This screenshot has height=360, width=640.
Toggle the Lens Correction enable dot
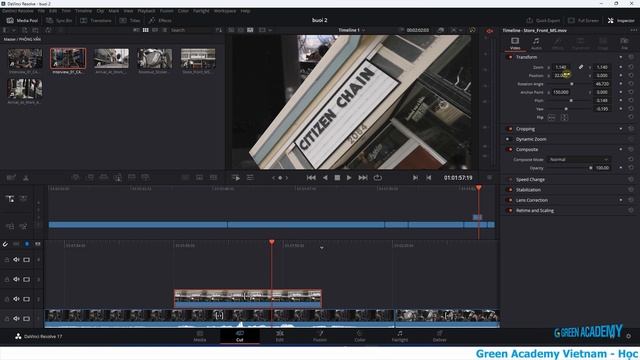tap(510, 200)
